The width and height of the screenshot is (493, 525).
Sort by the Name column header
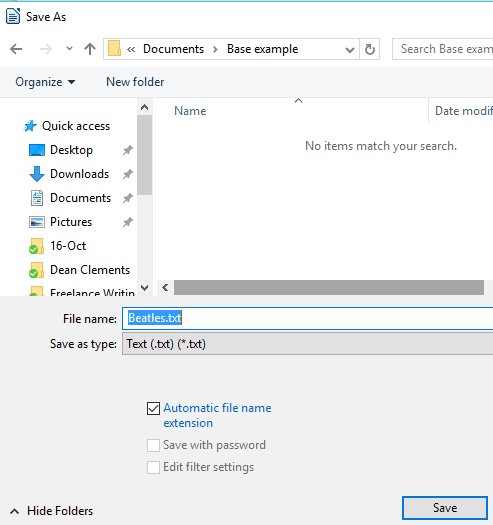(190, 111)
